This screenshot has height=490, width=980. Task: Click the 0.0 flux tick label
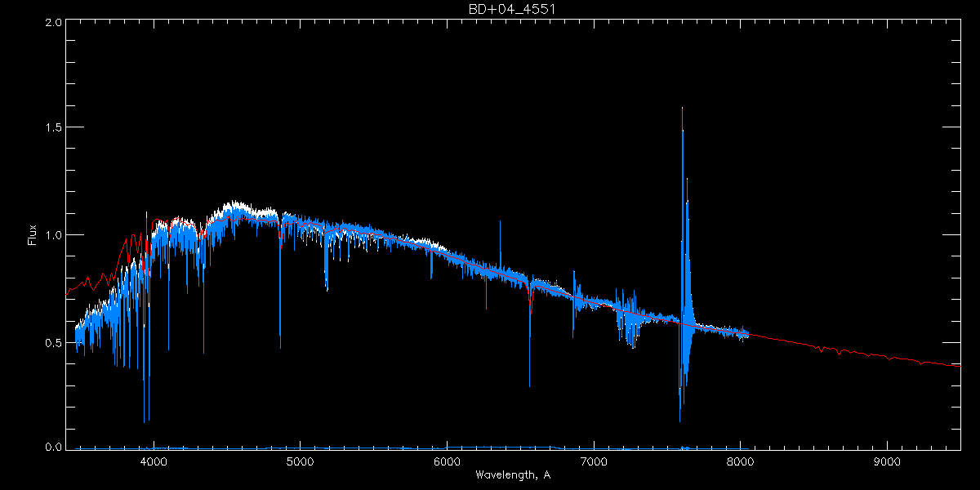pyautogui.click(x=54, y=448)
